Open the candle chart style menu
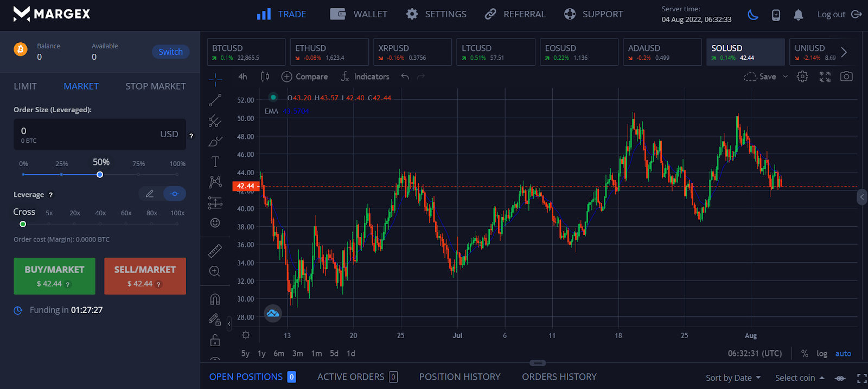The height and width of the screenshot is (389, 868). (265, 76)
